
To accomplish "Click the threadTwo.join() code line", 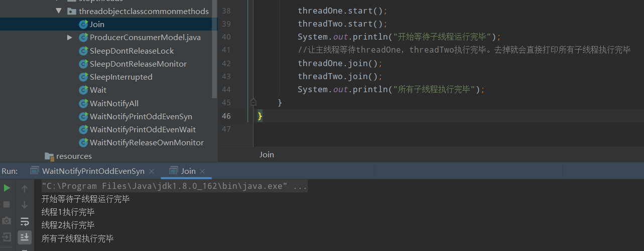I will [x=340, y=76].
